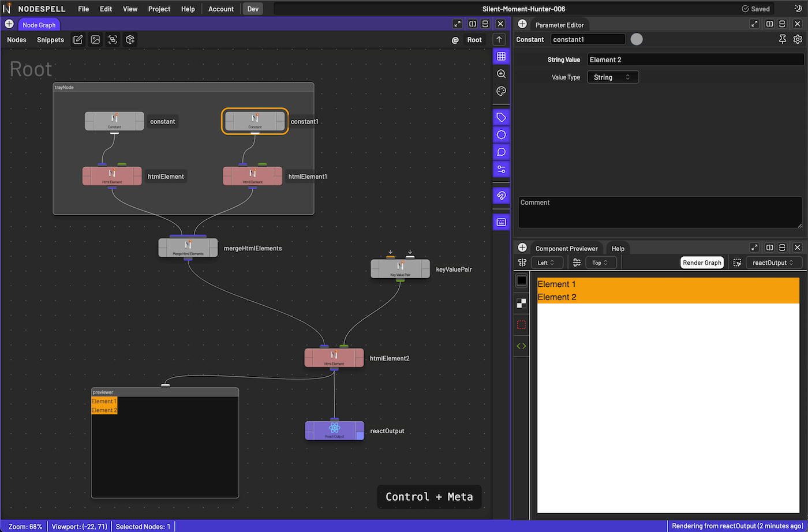Expand the Component Previewer panel to fullscreen
The width and height of the screenshot is (808, 532).
(754, 248)
